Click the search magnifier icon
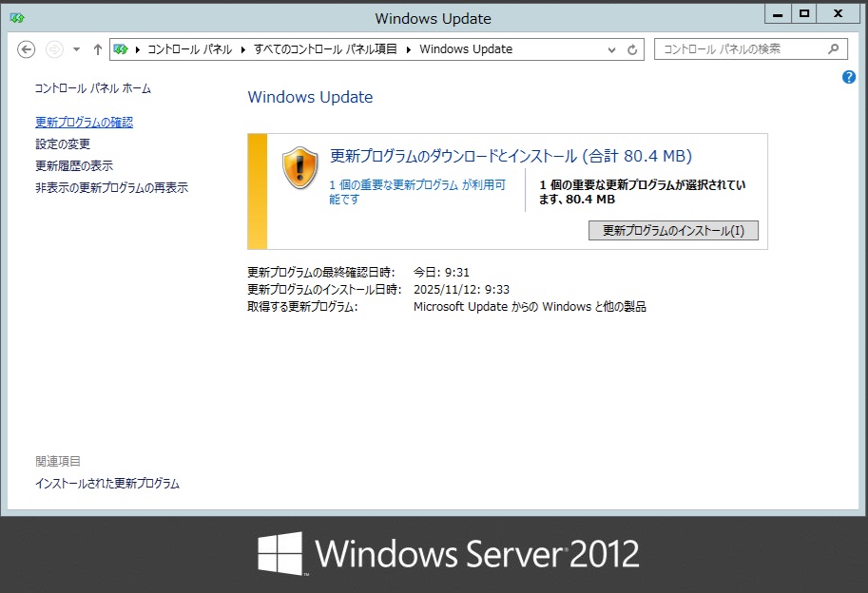The height and width of the screenshot is (593, 868). [833, 49]
